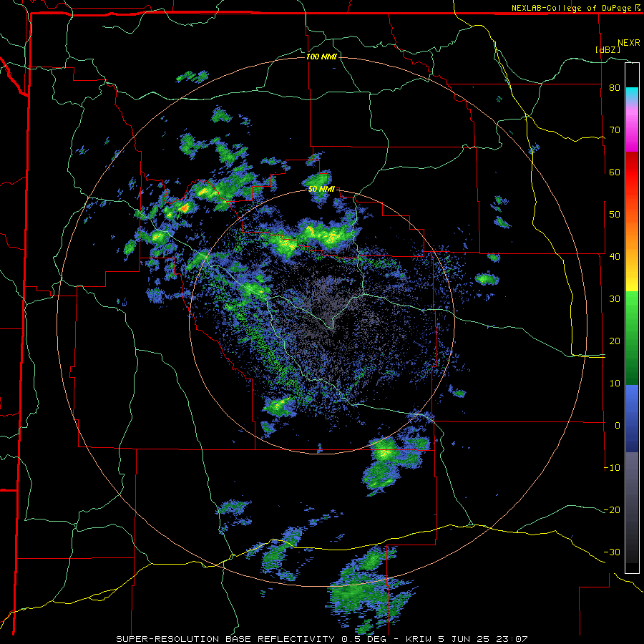The image size is (644, 644).
Task: Click the green band of the color bar
Action: pos(632,338)
